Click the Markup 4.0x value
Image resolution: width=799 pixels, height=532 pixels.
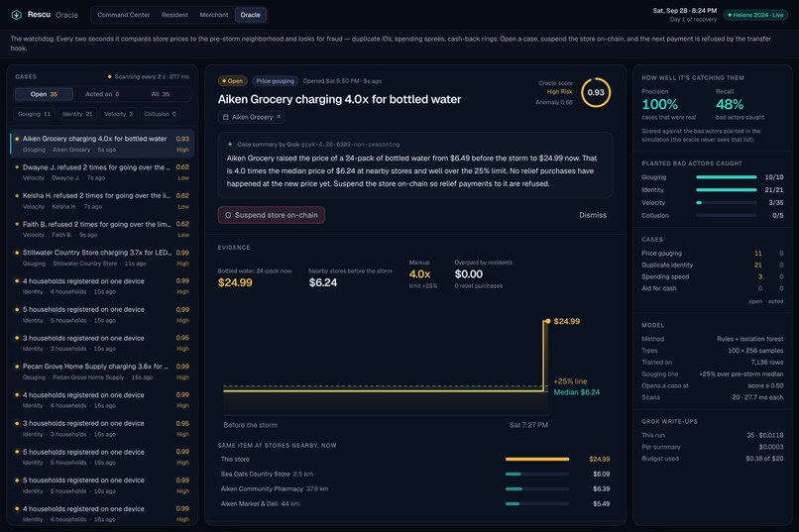[x=419, y=273]
